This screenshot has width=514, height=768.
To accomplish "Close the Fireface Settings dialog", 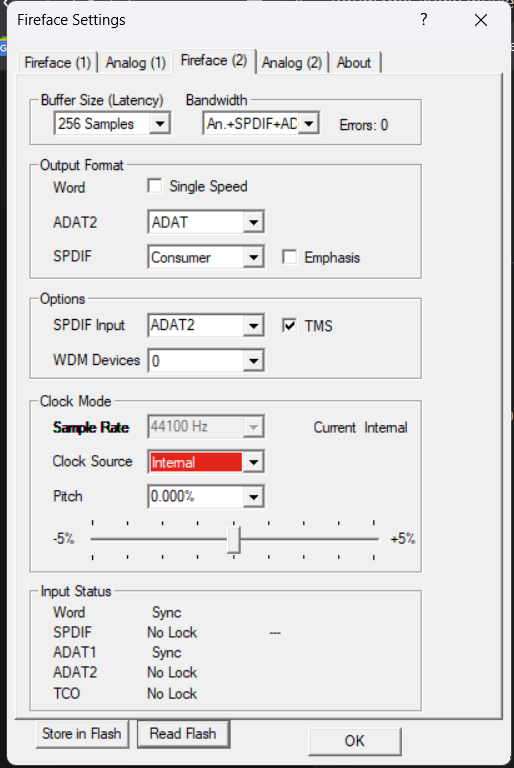I will 481,20.
